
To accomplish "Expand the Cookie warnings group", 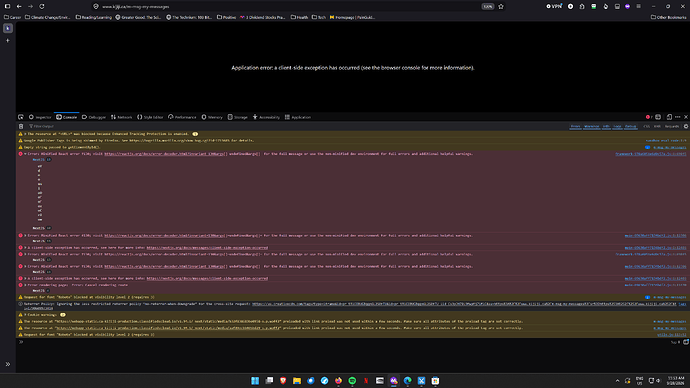I will 25,315.
